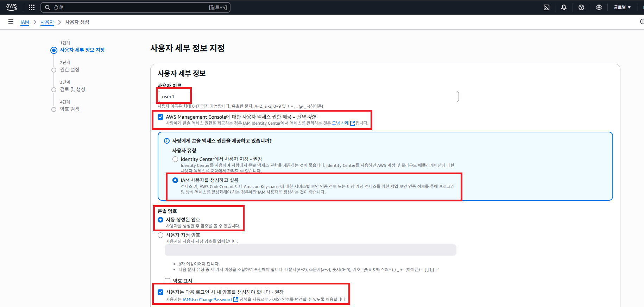Viewport: 644px width, 307px height.
Task: Focus the top search field
Action: [x=135, y=7]
